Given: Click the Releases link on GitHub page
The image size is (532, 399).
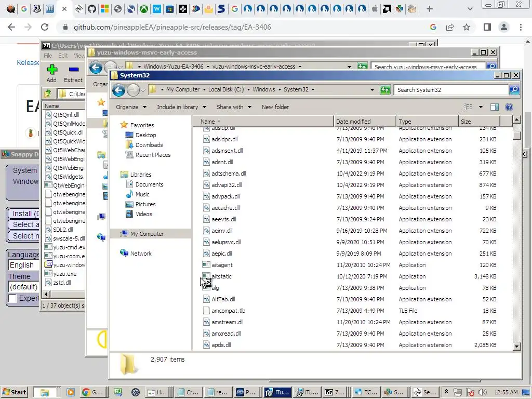Looking at the screenshot, I should click(x=28, y=63).
